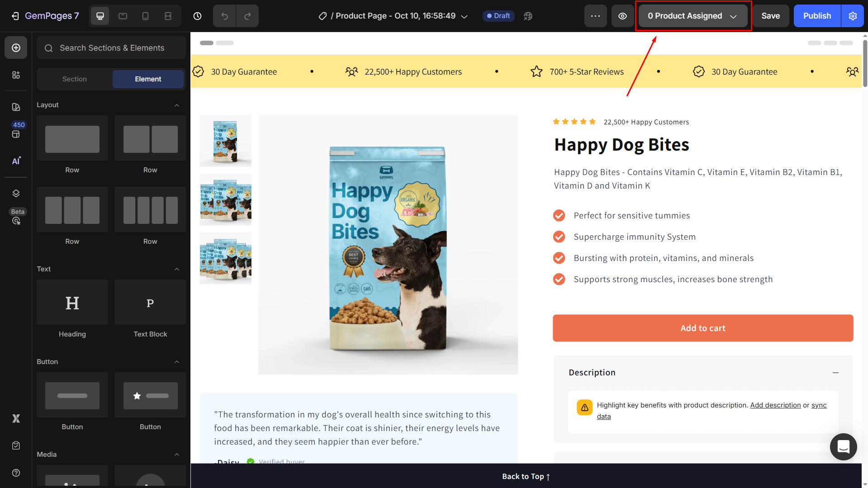Switch to mobile device view
Screen dimensions: 868x488
pos(145,16)
